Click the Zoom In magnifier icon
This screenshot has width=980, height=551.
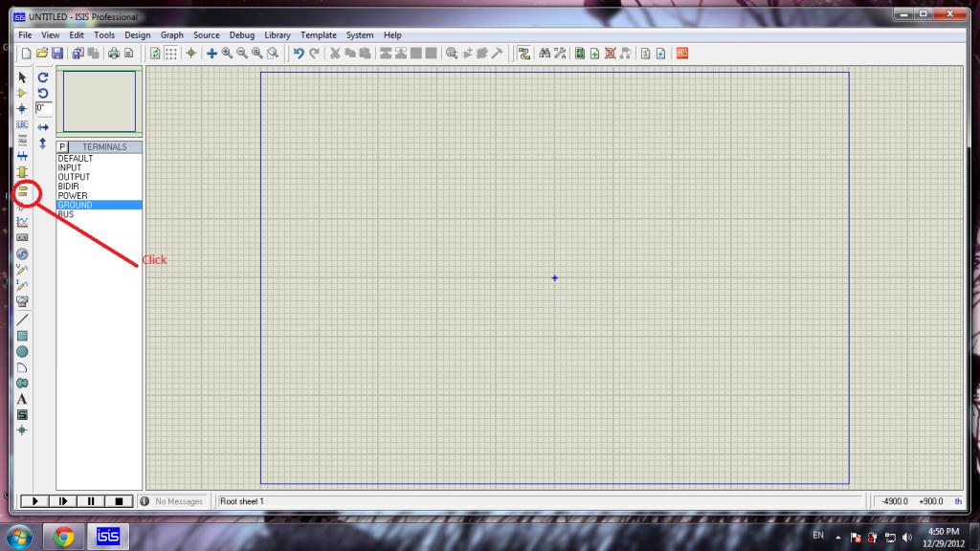227,54
